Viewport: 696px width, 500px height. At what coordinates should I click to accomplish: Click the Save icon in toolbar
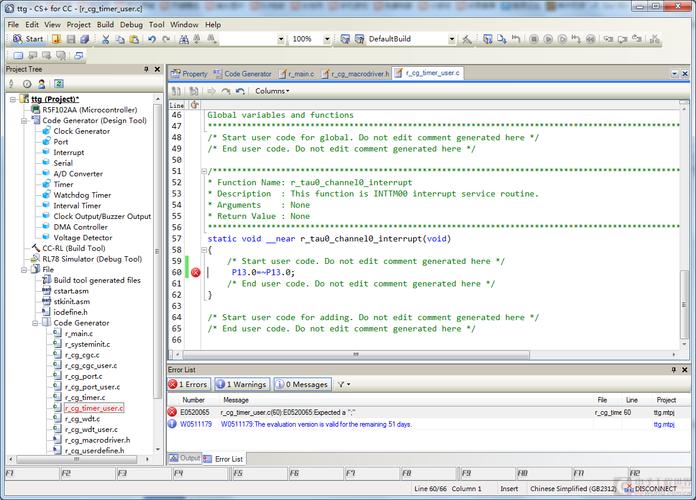point(71,39)
